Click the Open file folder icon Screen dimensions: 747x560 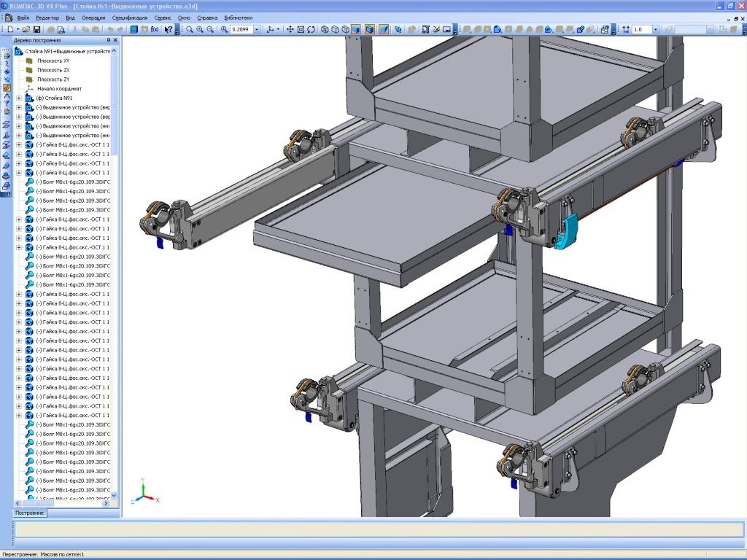coord(26,30)
